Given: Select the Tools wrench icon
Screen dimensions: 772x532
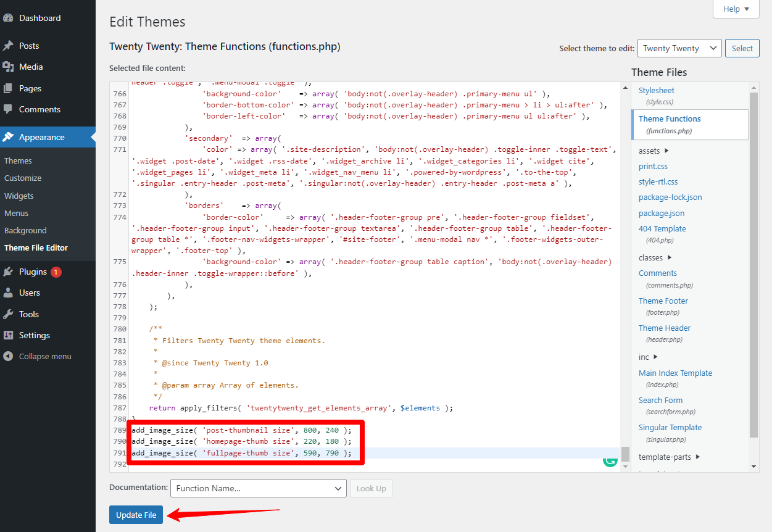Looking at the screenshot, I should tap(10, 314).
